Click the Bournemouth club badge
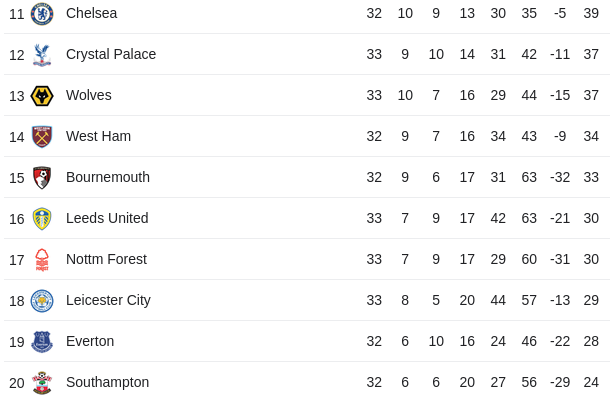The image size is (610, 397). [42, 178]
